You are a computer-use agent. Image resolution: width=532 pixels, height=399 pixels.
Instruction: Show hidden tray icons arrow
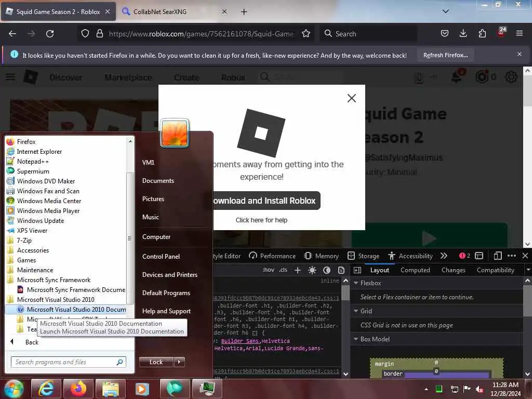tap(426, 389)
